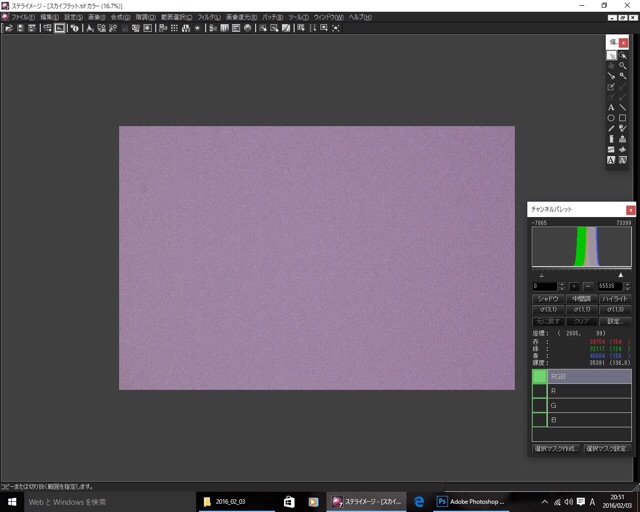Select the zoom-in magnifier with plus
640x512 pixels.
(x=622, y=76)
